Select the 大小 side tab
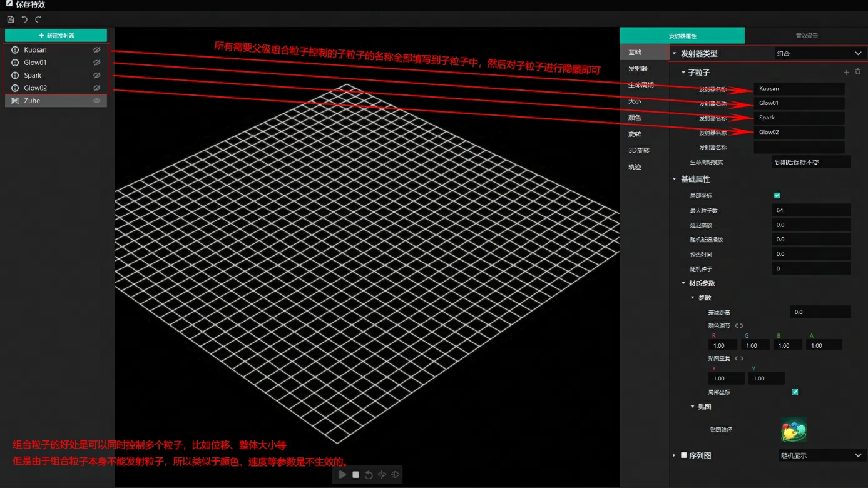This screenshot has height=488, width=868. click(x=644, y=101)
